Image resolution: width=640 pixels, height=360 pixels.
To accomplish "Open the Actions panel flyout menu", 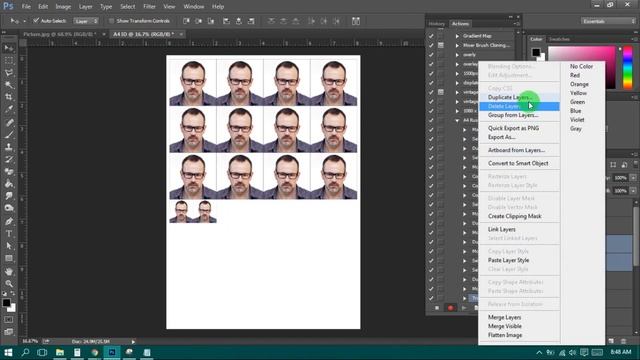I will pyautogui.click(x=517, y=24).
